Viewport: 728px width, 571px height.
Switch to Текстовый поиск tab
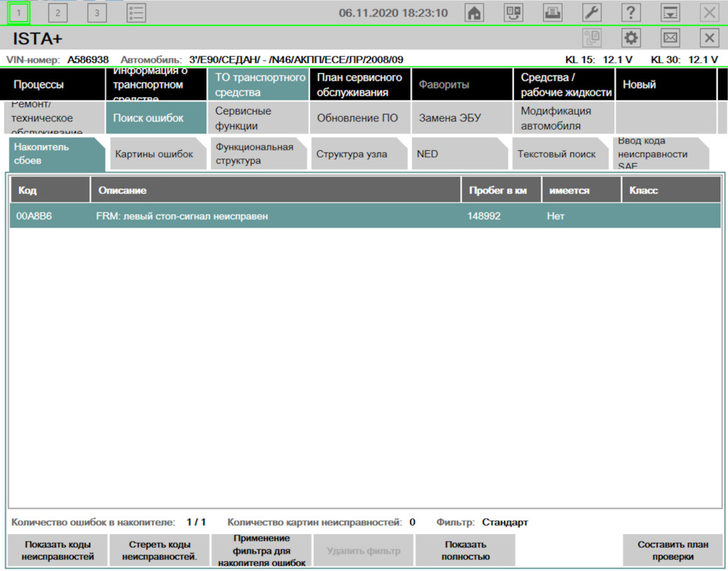coord(560,154)
